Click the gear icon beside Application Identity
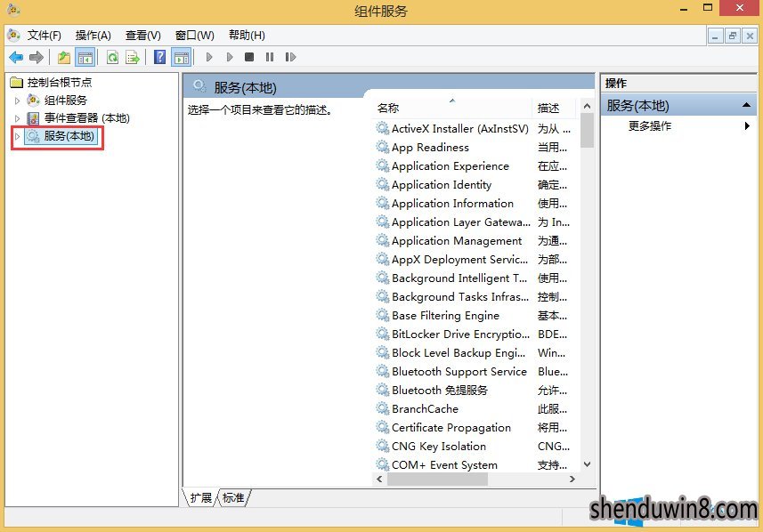Image resolution: width=763 pixels, height=532 pixels. 383,184
